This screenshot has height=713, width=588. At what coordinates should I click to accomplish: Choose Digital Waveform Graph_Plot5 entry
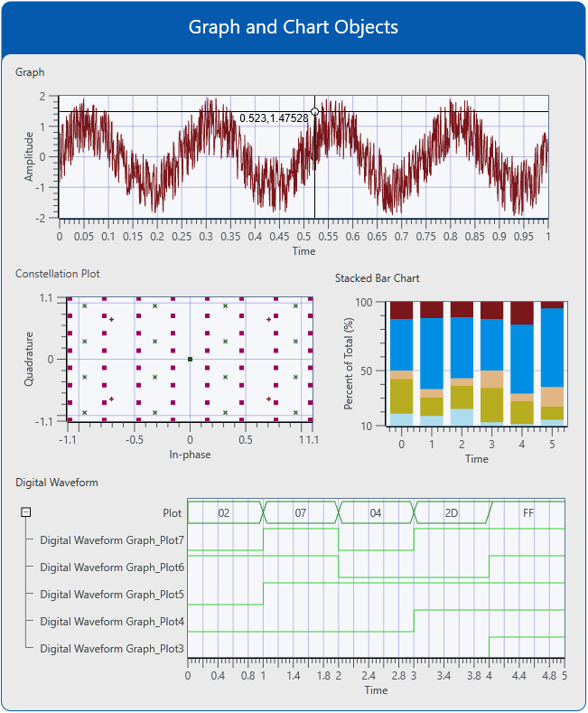tap(112, 595)
